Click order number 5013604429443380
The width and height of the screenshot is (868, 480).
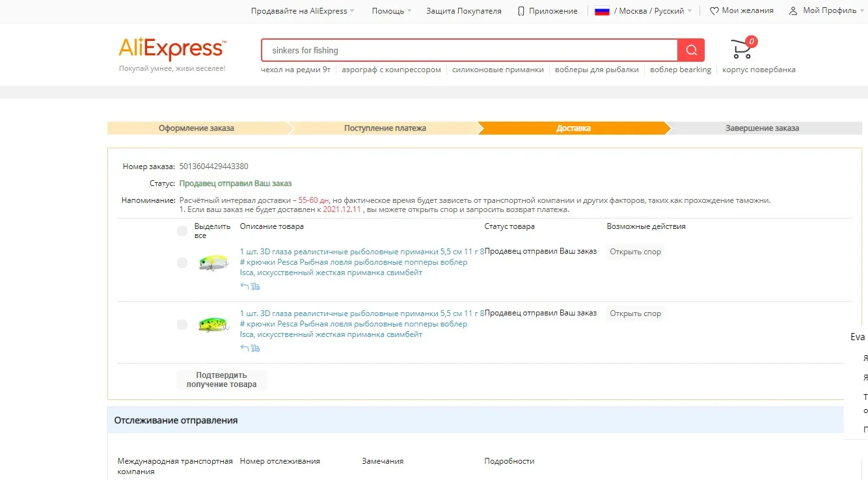point(213,167)
